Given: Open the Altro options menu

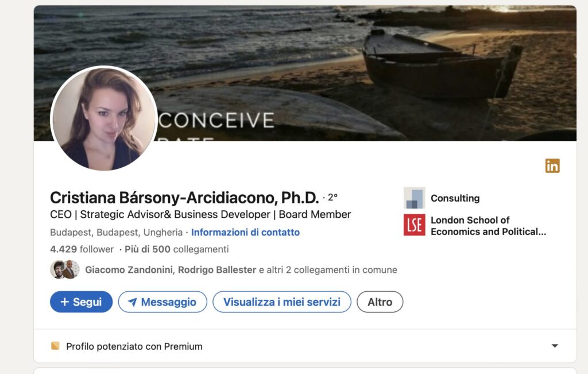Looking at the screenshot, I should pyautogui.click(x=380, y=302).
